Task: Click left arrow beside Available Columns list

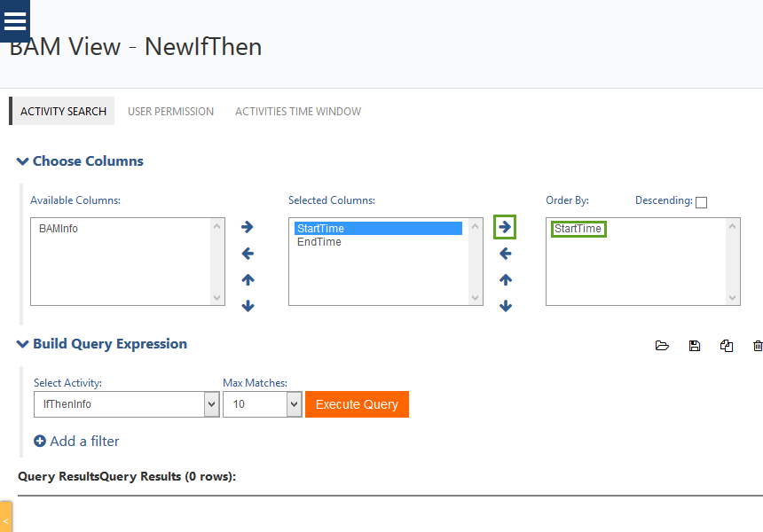Action: tap(248, 254)
